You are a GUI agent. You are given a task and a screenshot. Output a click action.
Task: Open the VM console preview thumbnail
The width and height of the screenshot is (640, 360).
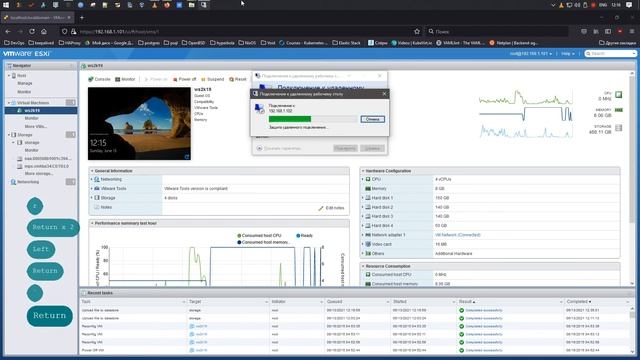coord(139,123)
